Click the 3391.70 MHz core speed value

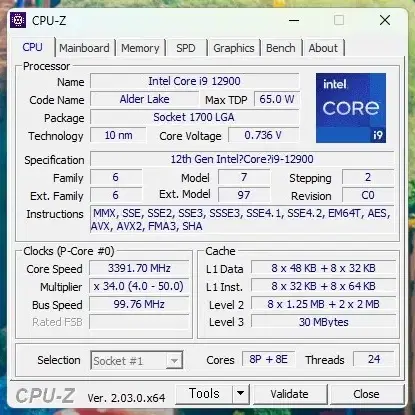coord(139,268)
